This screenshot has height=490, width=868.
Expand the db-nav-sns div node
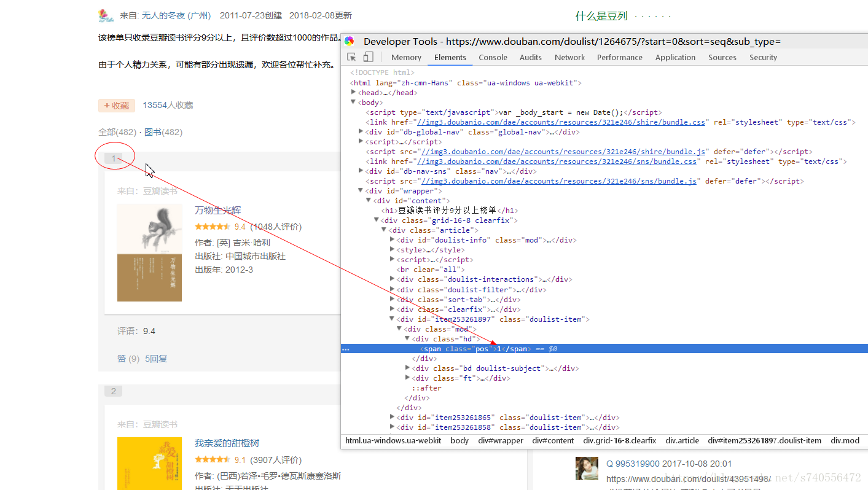pos(361,171)
